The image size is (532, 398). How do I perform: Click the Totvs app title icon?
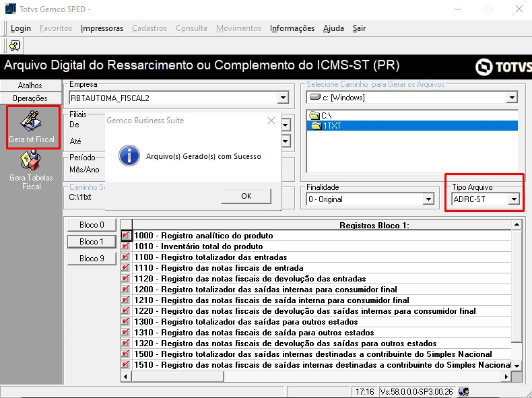coord(11,9)
